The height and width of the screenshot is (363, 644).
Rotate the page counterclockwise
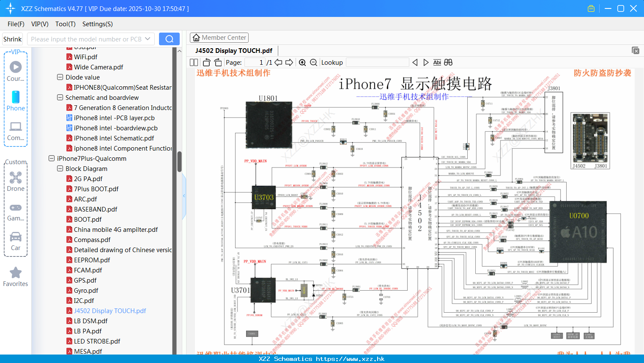pos(207,62)
